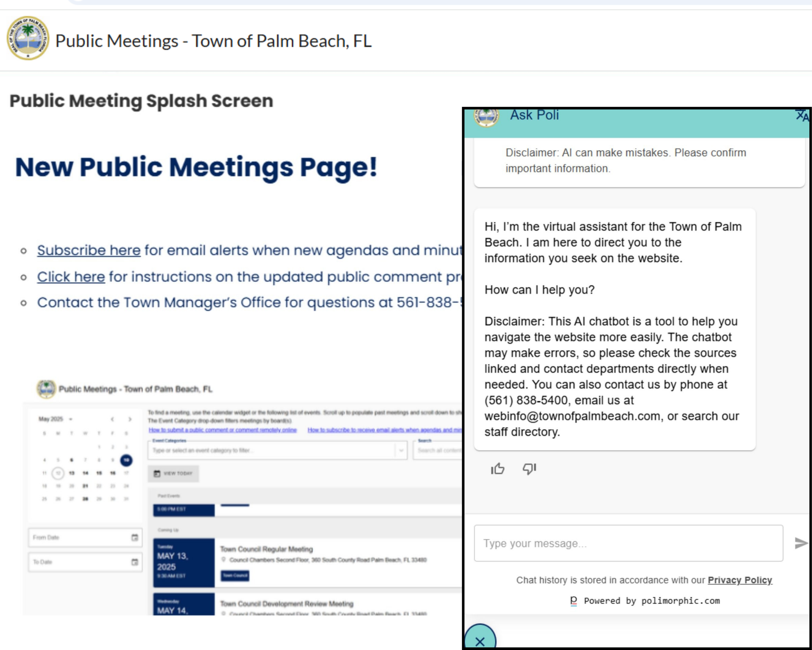Open the translate language icon in Ask Poli
Screen dimensions: 812x650
click(802, 115)
